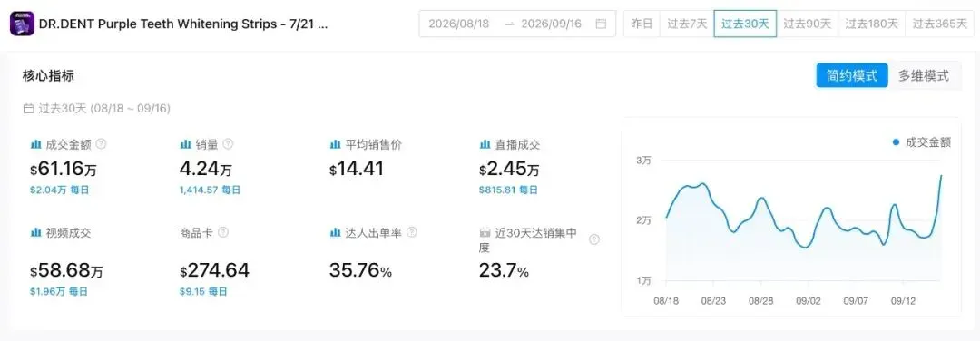Click the $1.96万 每日 daily video text

coord(59,291)
